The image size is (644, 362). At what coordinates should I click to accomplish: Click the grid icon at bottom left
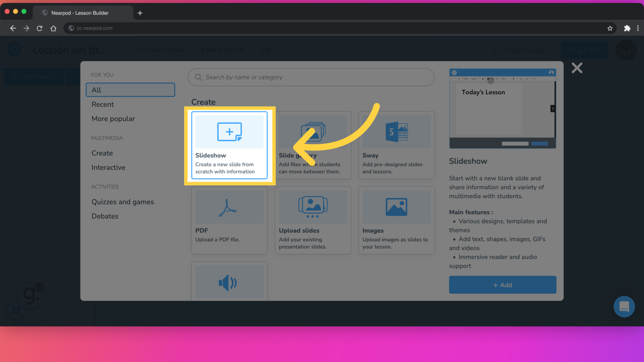16,310
